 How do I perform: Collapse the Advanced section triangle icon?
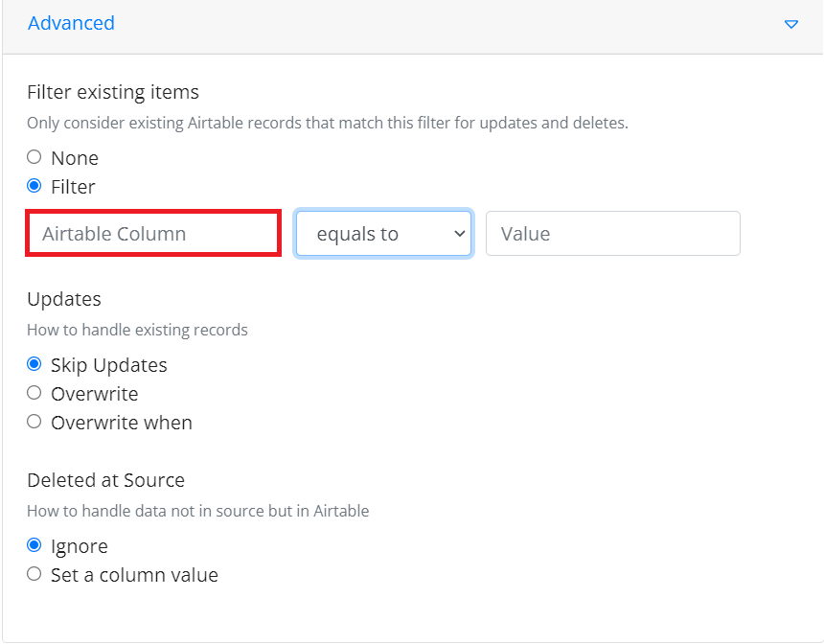click(x=790, y=24)
